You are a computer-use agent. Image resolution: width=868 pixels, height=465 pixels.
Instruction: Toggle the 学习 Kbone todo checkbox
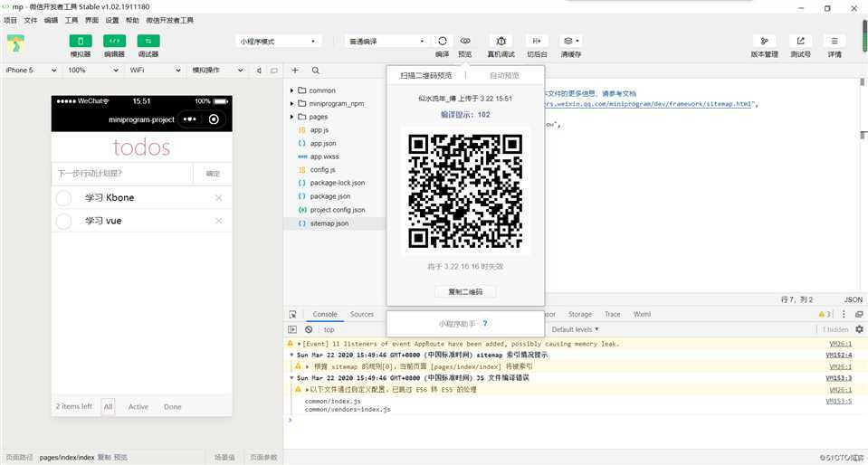[x=64, y=198]
